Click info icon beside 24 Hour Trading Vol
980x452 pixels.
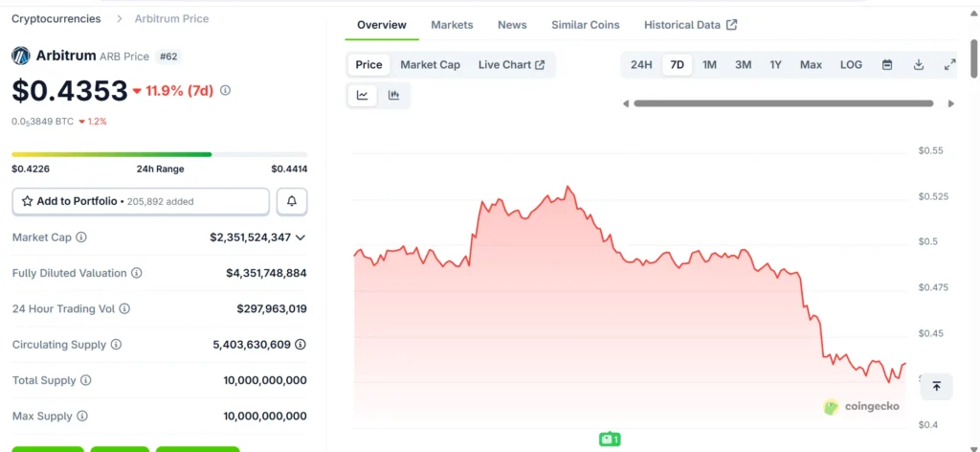coord(124,309)
